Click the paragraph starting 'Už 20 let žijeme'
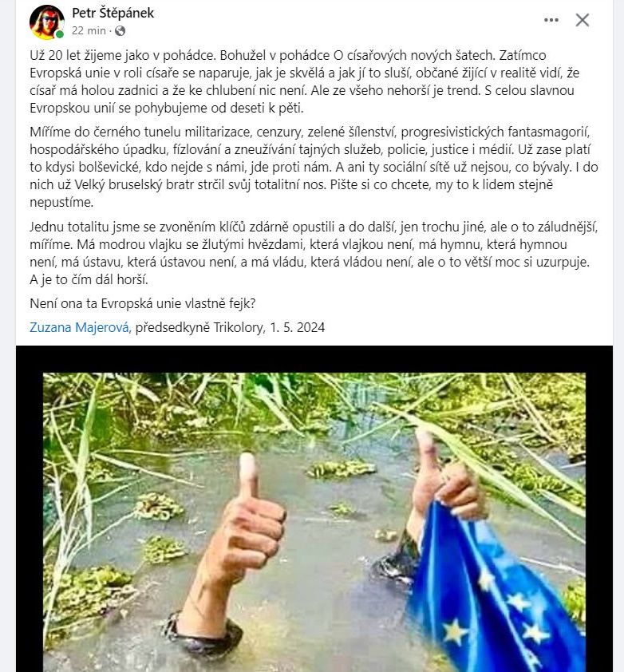The height and width of the screenshot is (672, 624). [x=304, y=81]
